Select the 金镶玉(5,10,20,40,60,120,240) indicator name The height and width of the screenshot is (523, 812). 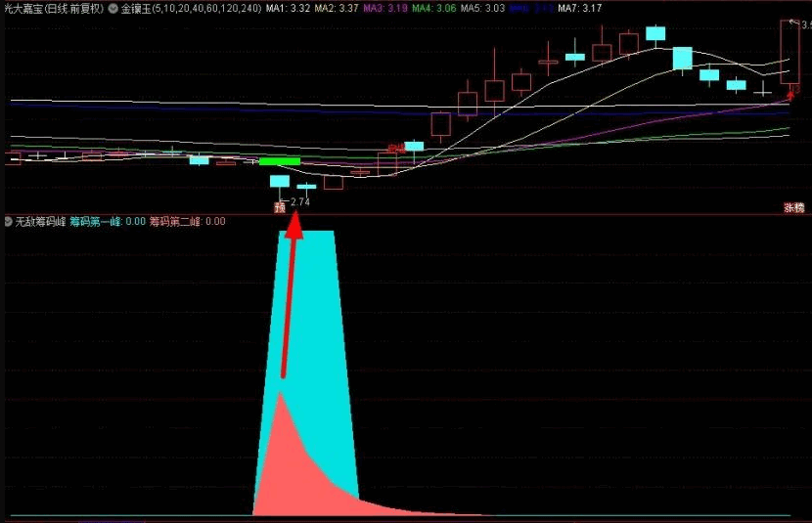click(x=191, y=8)
